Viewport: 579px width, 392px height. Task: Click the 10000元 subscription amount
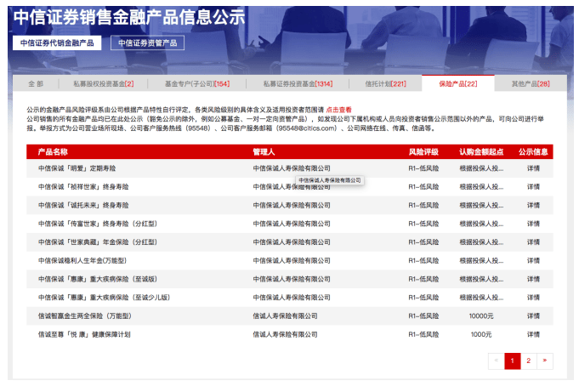[x=481, y=316]
